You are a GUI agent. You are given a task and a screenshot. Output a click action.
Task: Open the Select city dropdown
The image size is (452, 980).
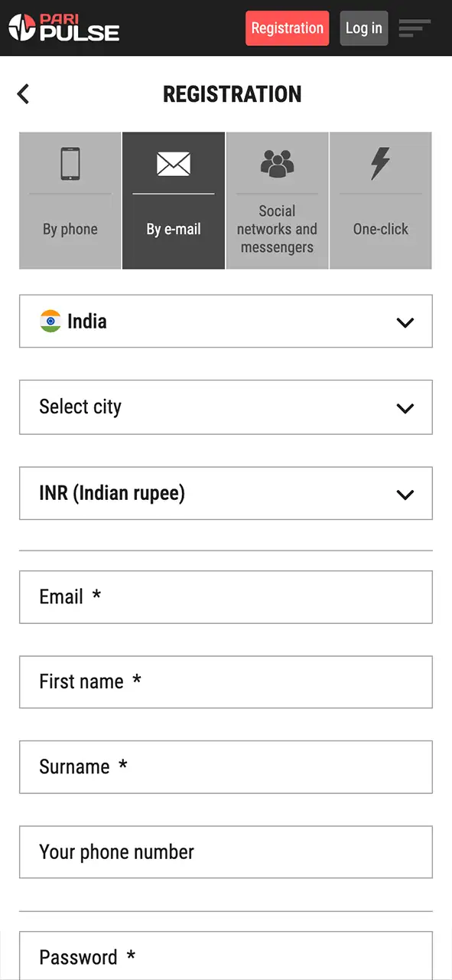226,407
